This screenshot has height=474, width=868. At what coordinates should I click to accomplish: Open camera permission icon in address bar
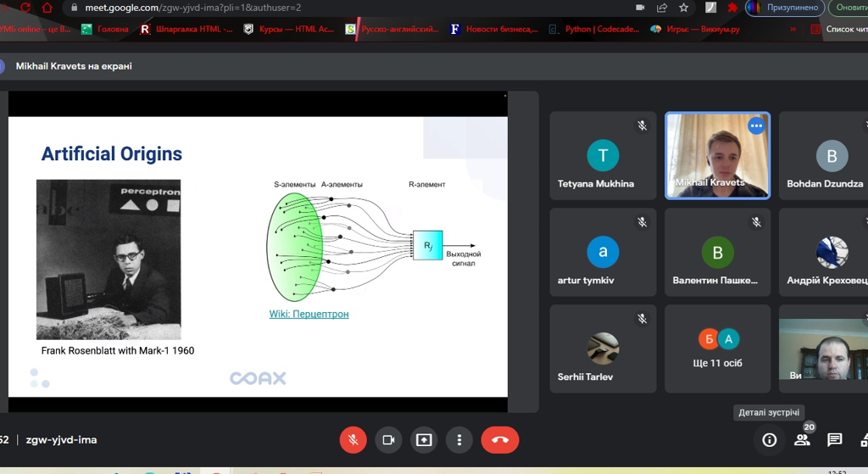[640, 8]
